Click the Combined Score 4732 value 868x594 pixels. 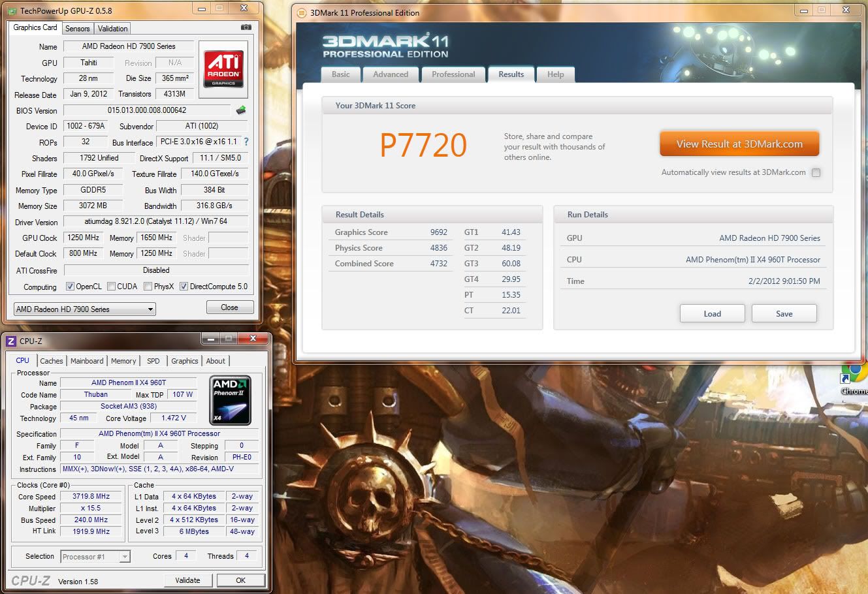click(x=439, y=264)
